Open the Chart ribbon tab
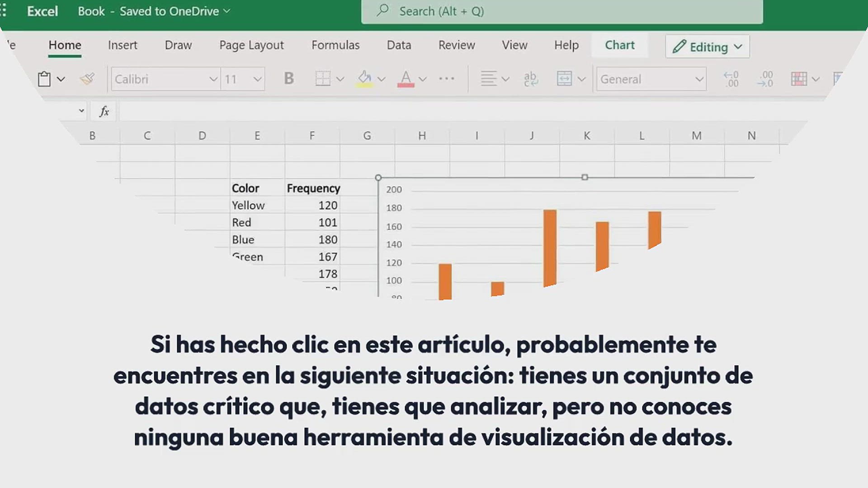 coord(619,45)
